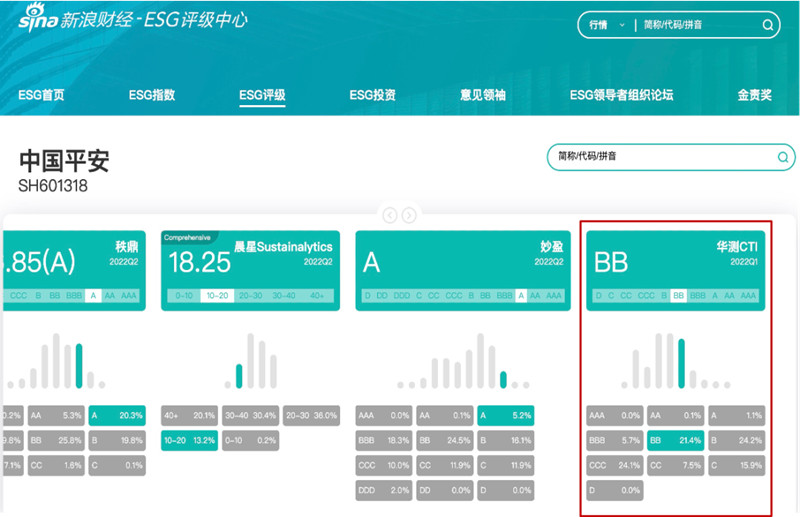The image size is (800, 517).
Task: Open the 金责奖 tab
Action: (754, 95)
